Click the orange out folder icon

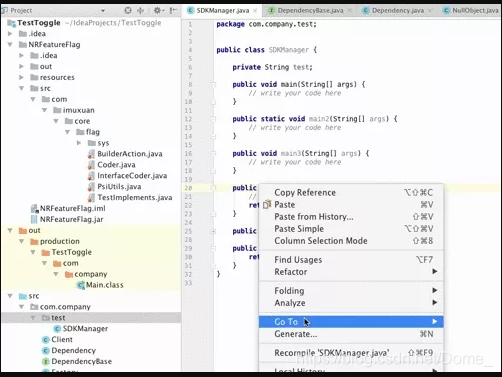[x=23, y=230]
